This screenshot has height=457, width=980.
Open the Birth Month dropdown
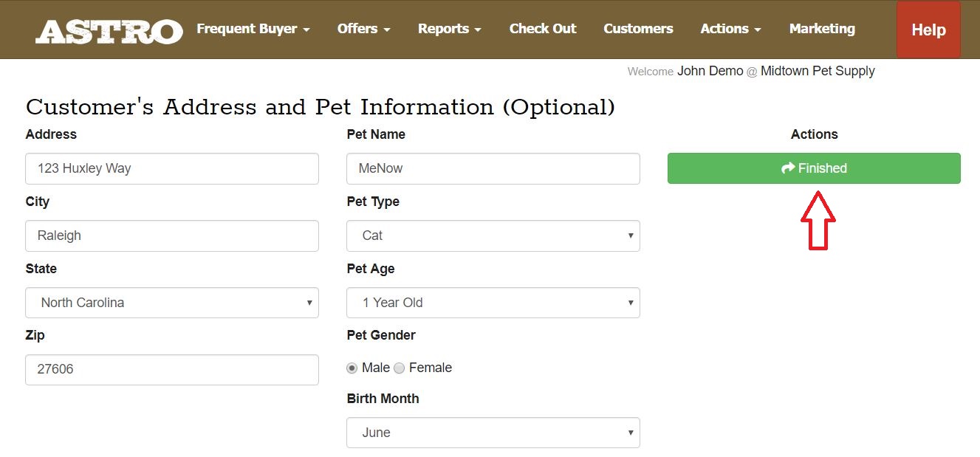coord(493,433)
